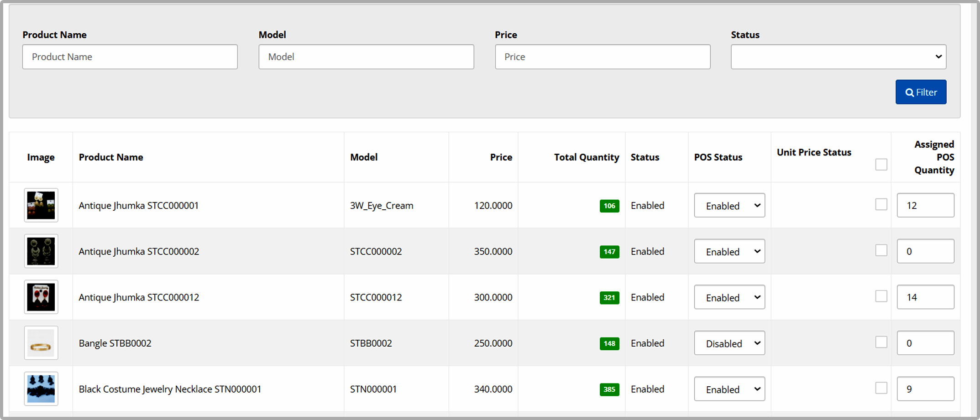Screen dimensions: 980x420
Task: Check the box for Bangle STBB0002 row
Action: pyautogui.click(x=881, y=342)
